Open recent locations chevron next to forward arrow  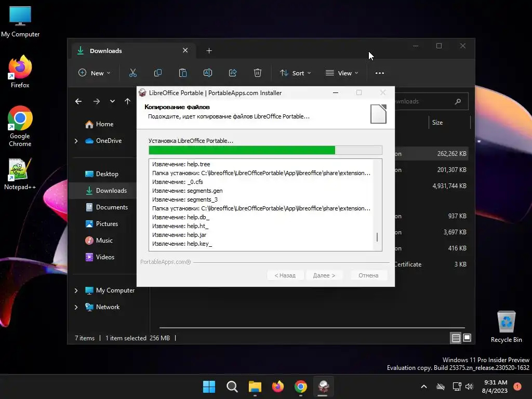point(112,101)
